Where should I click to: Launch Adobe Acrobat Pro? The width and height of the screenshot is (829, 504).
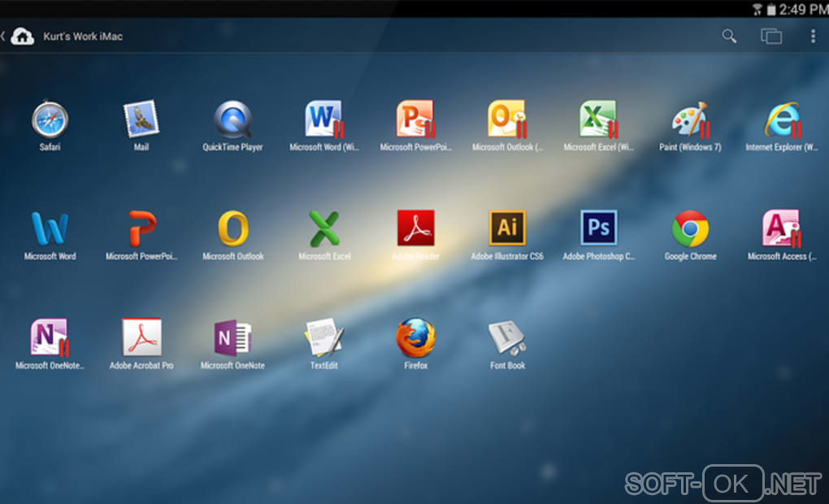point(141,337)
